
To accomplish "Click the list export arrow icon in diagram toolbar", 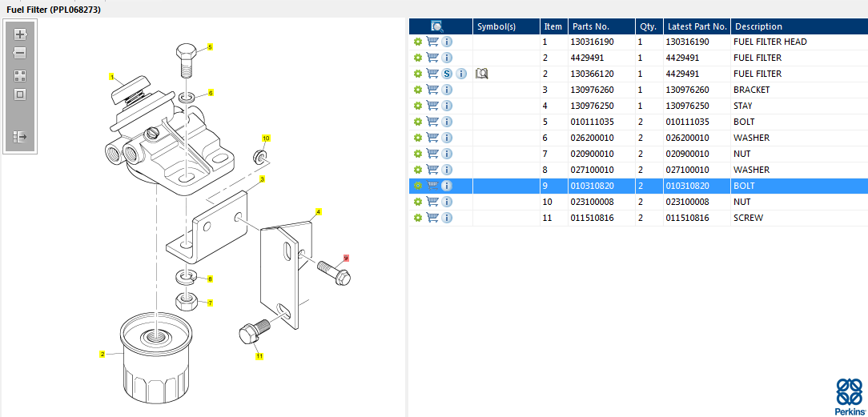I will 20,136.
